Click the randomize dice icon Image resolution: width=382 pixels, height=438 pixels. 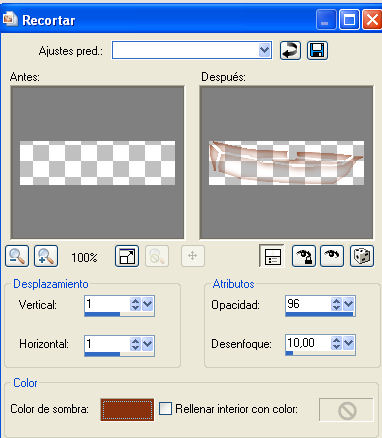coord(362,256)
